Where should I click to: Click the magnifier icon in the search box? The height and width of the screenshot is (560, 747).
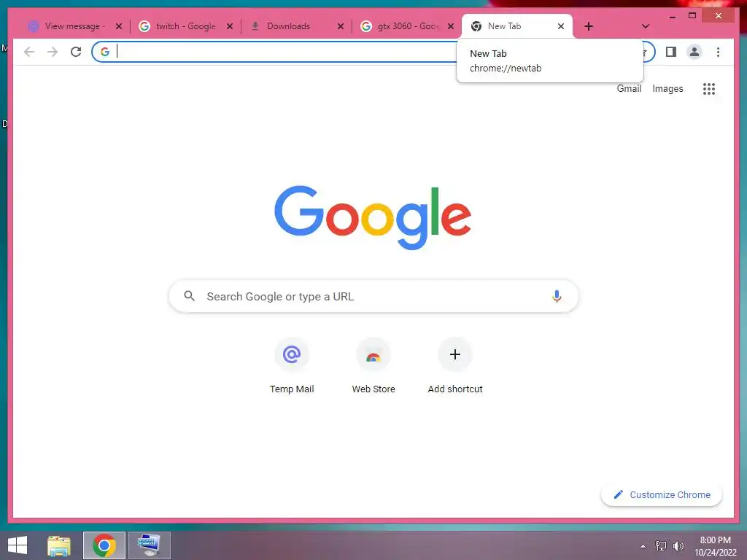(x=189, y=296)
